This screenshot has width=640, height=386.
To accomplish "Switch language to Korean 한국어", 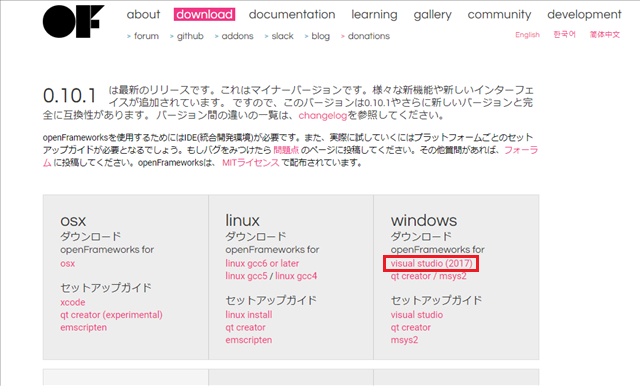I will tap(564, 34).
